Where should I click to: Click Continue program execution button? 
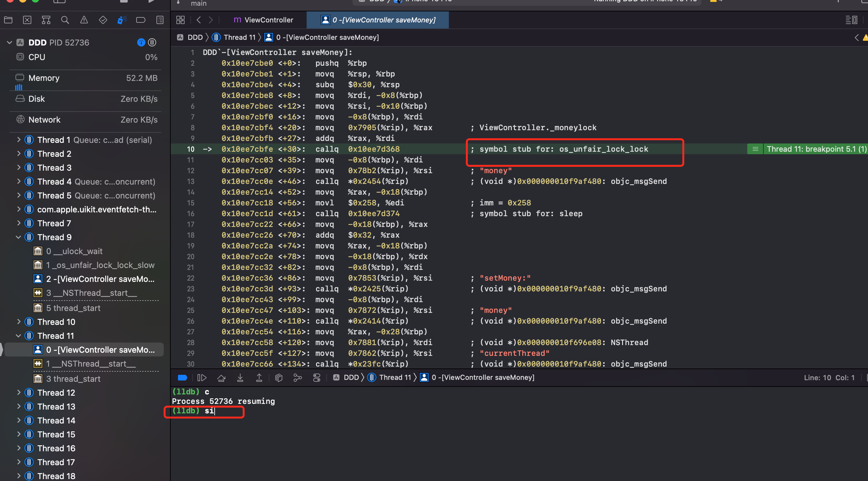click(x=202, y=378)
